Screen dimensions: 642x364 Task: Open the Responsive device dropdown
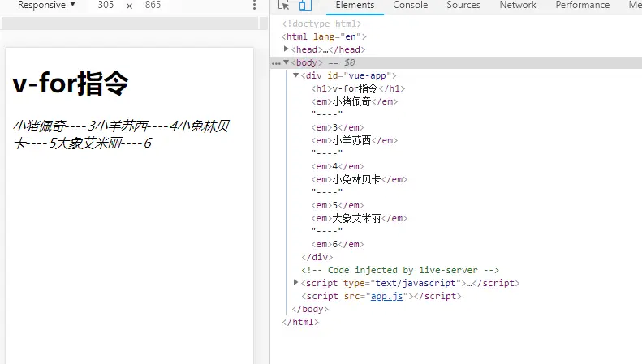[x=47, y=5]
